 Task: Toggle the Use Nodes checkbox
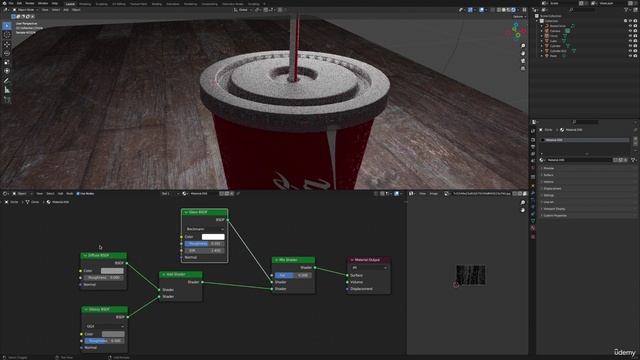[x=78, y=193]
